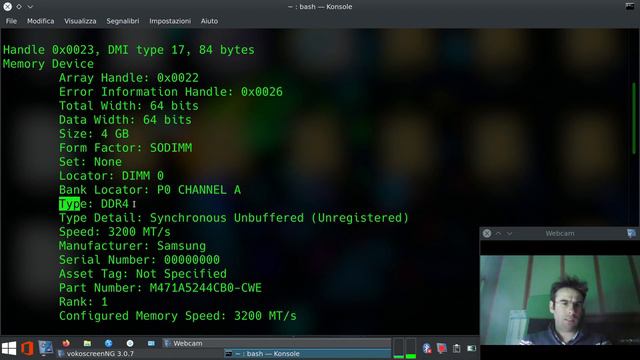Switch to the Webcam taskbar entry
This screenshot has height=360, width=640.
(276, 343)
